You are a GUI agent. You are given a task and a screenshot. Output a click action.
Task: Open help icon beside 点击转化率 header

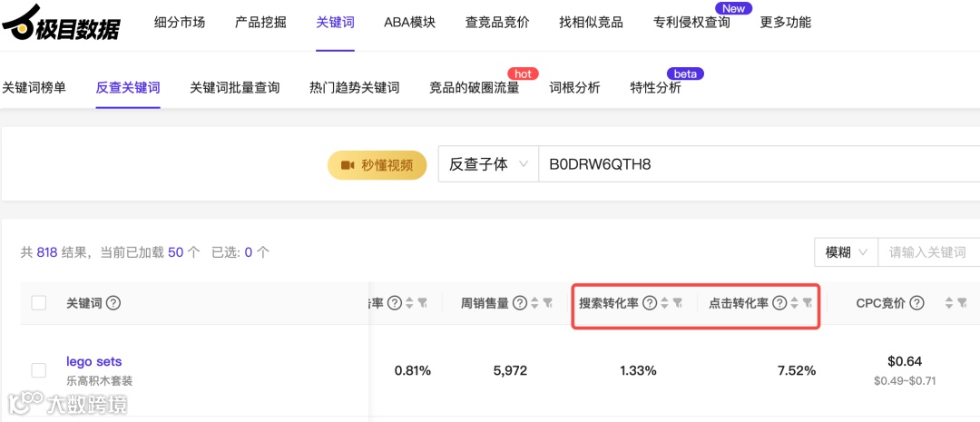pyautogui.click(x=779, y=303)
